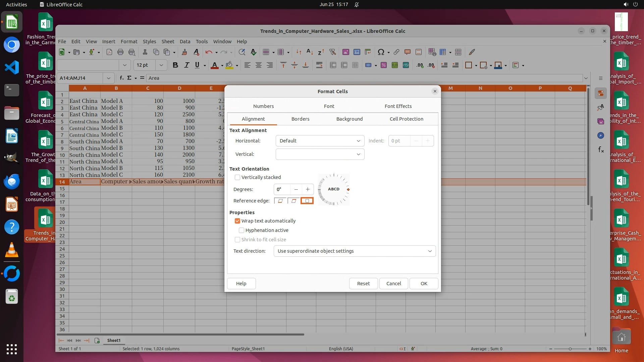Switch to the Borders tab
Screen dimensions: 644x362
point(300,119)
